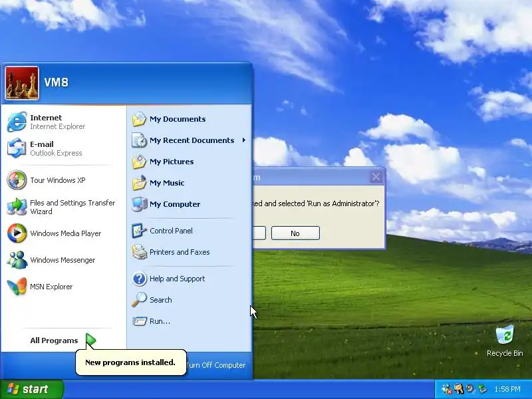The image size is (532, 399).
Task: Click the VM8 user name text
Action: pos(57,82)
